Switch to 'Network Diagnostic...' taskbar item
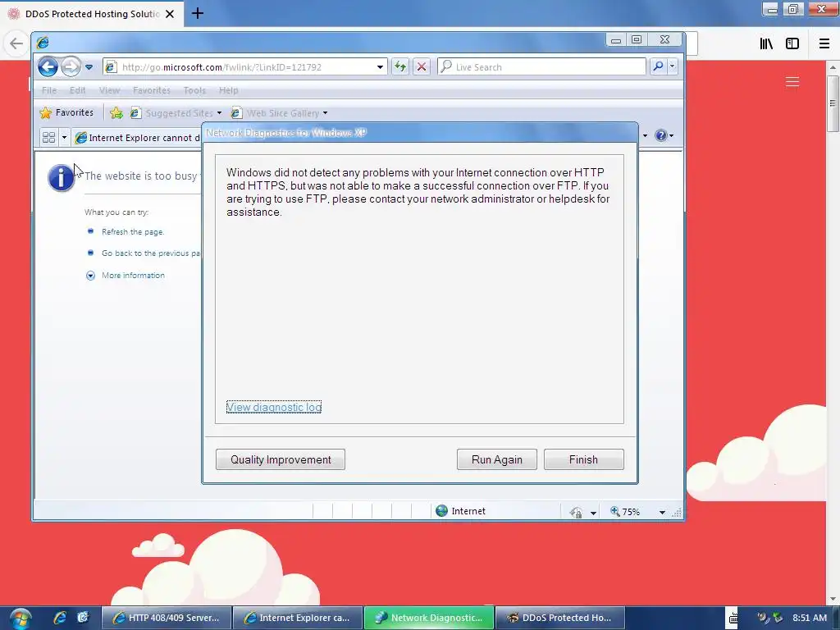 coord(430,618)
